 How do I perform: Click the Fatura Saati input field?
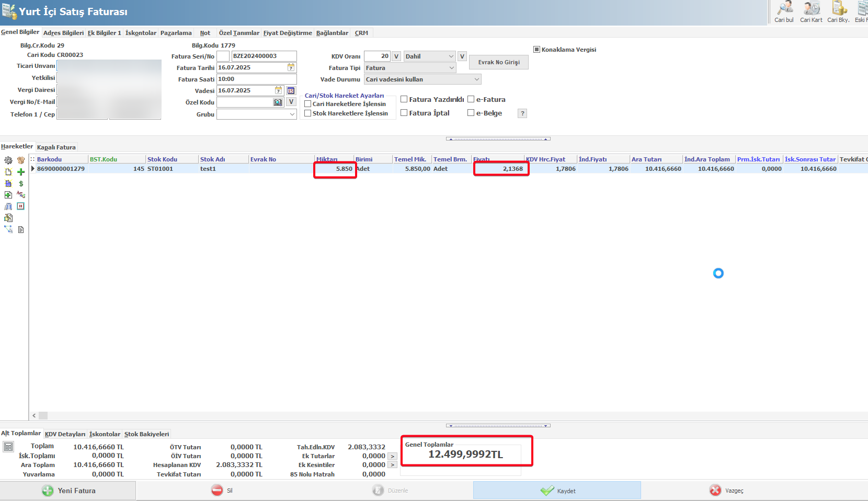point(256,79)
